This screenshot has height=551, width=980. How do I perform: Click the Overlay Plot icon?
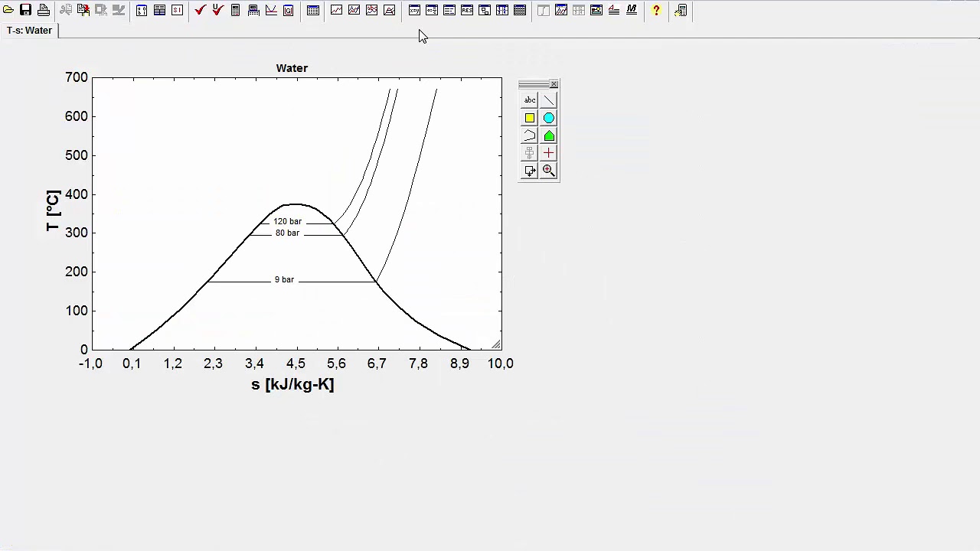[x=354, y=10]
